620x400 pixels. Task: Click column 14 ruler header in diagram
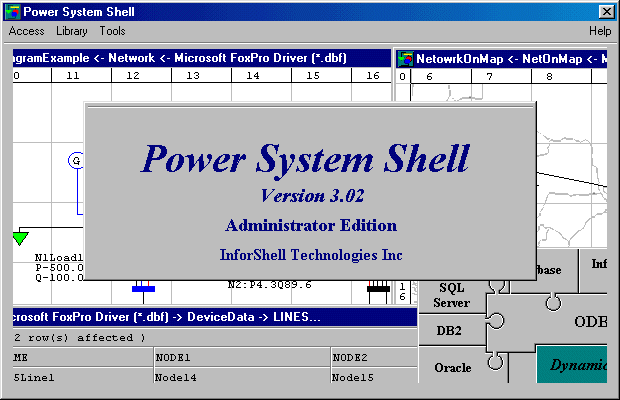point(262,75)
